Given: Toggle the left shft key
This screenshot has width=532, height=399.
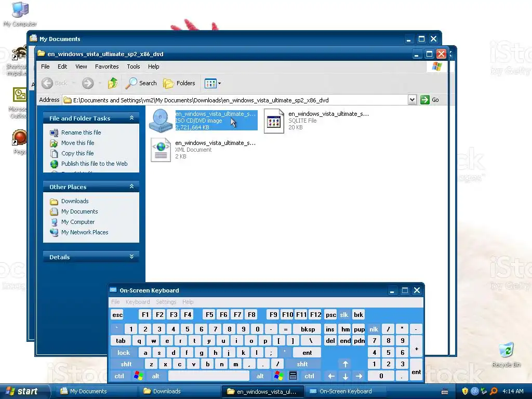Looking at the screenshot, I should 126,364.
